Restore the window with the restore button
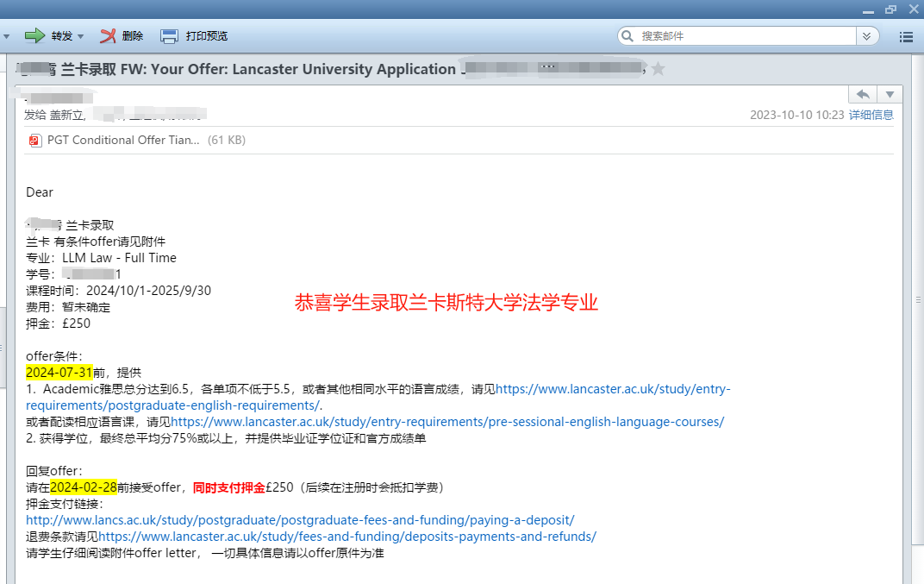924x584 pixels. click(890, 8)
